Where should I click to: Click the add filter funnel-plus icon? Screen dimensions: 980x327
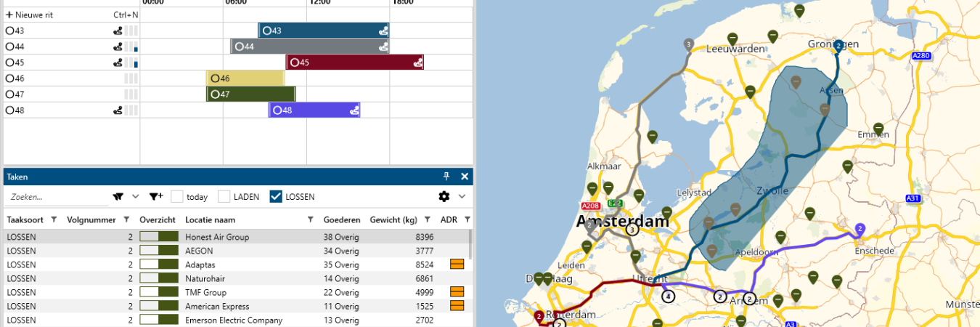coord(156,196)
